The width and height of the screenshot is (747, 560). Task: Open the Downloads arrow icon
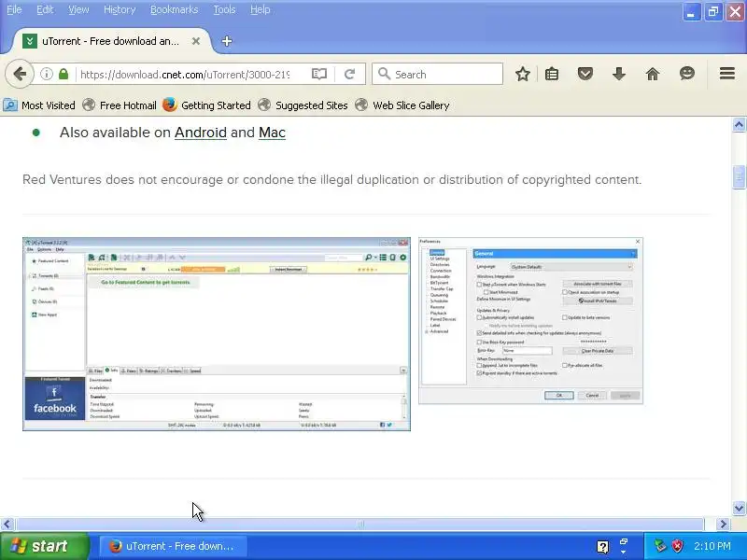[619, 74]
